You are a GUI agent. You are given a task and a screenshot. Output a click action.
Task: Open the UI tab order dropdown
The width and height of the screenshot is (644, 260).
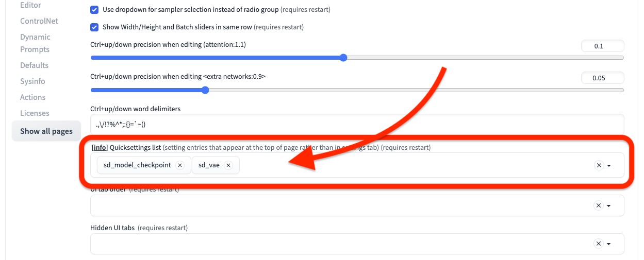(x=609, y=206)
